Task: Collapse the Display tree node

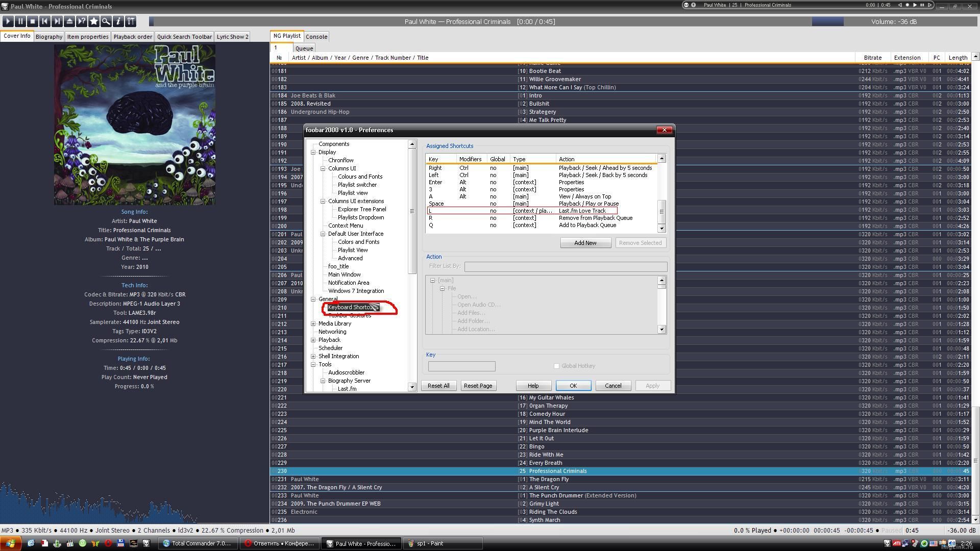Action: pos(313,152)
